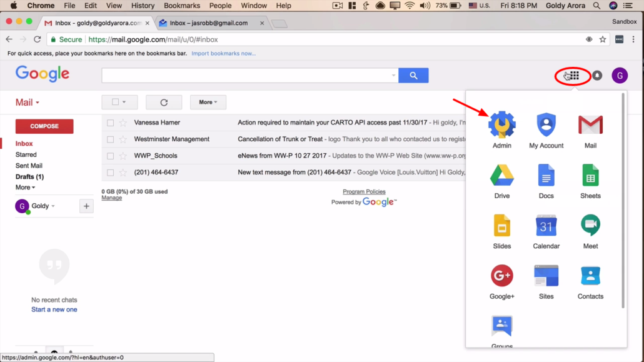Bookmark this page with the star icon
The image size is (644, 362).
pos(603,39)
